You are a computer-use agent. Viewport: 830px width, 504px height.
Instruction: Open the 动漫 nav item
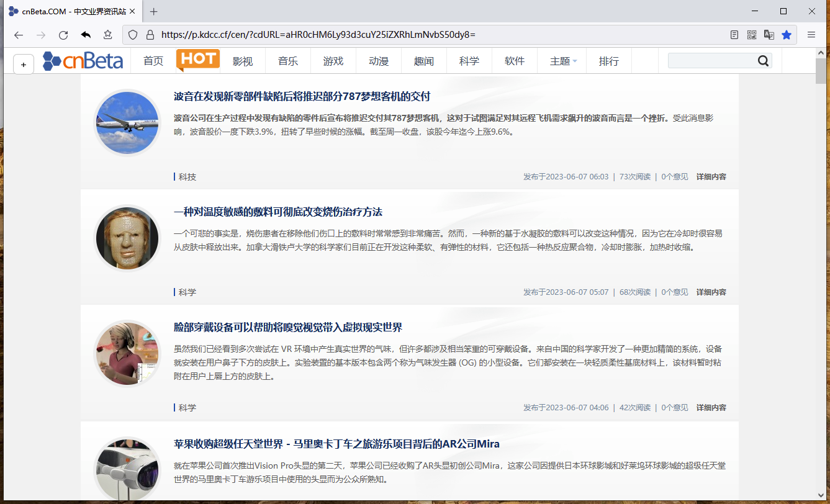coord(379,61)
